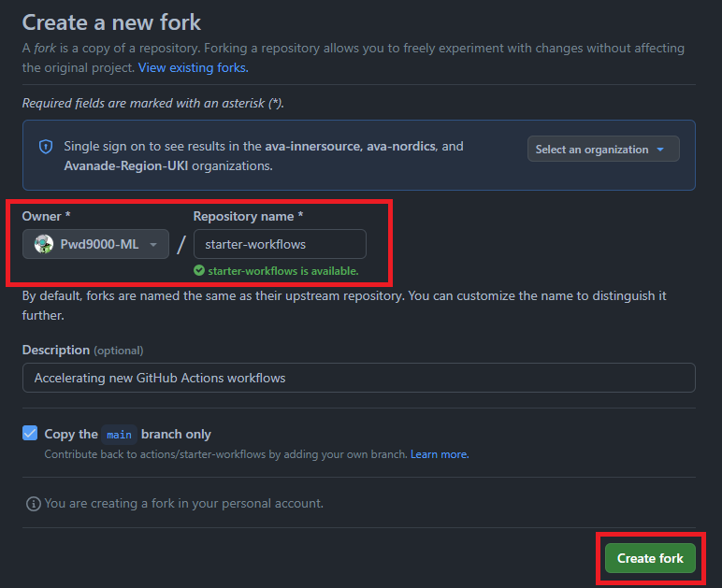Click the caret on Select an organization

click(660, 150)
